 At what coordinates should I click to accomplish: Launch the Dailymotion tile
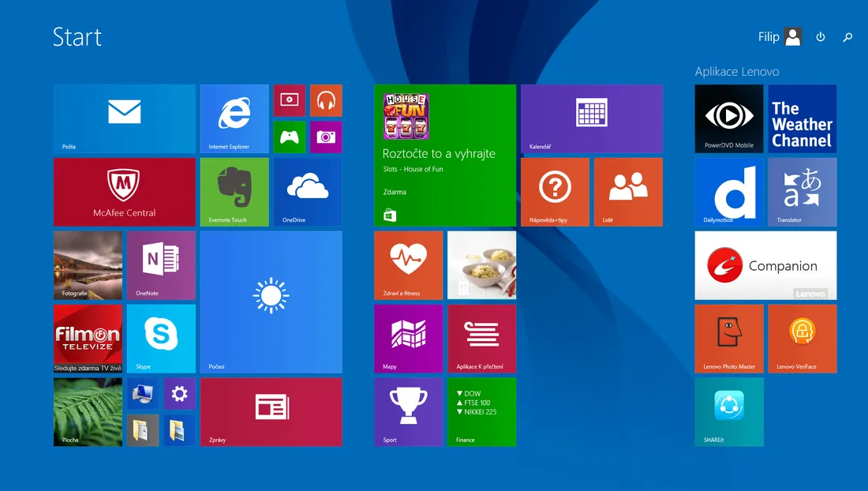pos(729,192)
